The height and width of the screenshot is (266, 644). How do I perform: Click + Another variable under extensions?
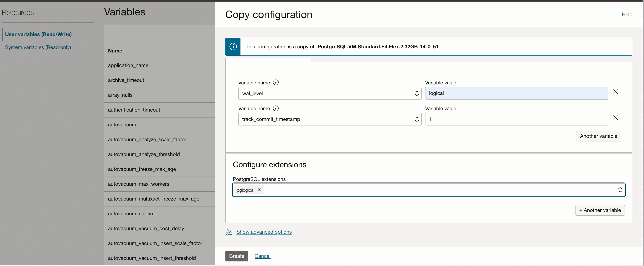click(x=600, y=210)
